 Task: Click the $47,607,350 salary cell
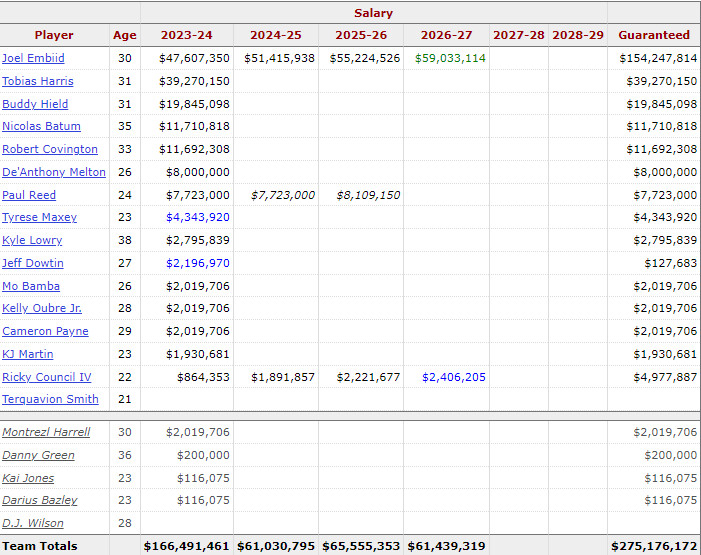coord(194,58)
